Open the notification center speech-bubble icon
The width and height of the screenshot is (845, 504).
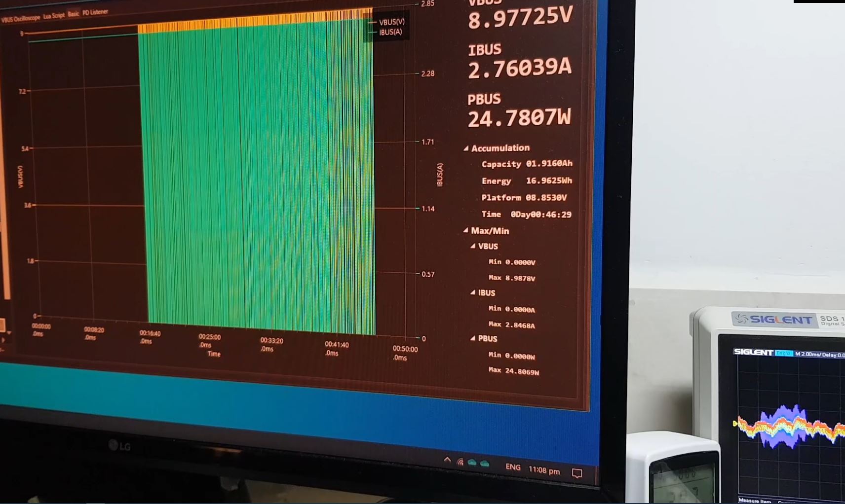point(577,473)
